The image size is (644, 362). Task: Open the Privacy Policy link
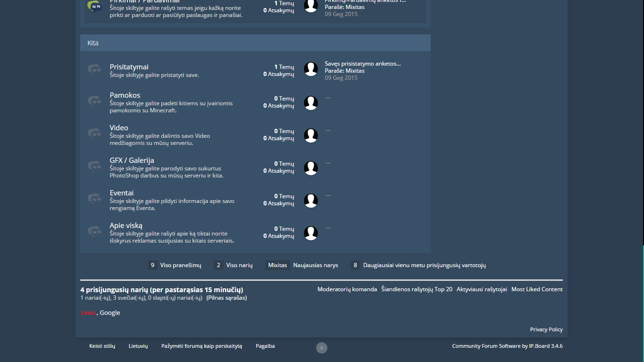click(x=546, y=329)
